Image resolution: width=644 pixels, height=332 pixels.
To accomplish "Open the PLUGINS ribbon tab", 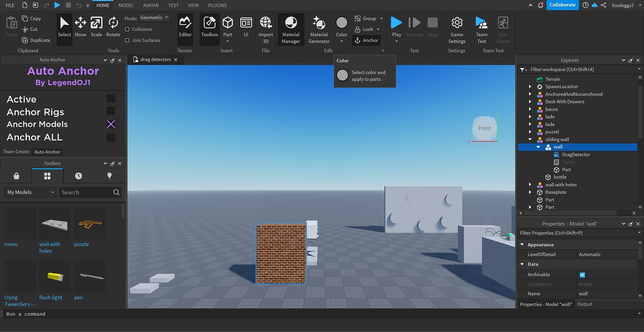I will (x=217, y=5).
